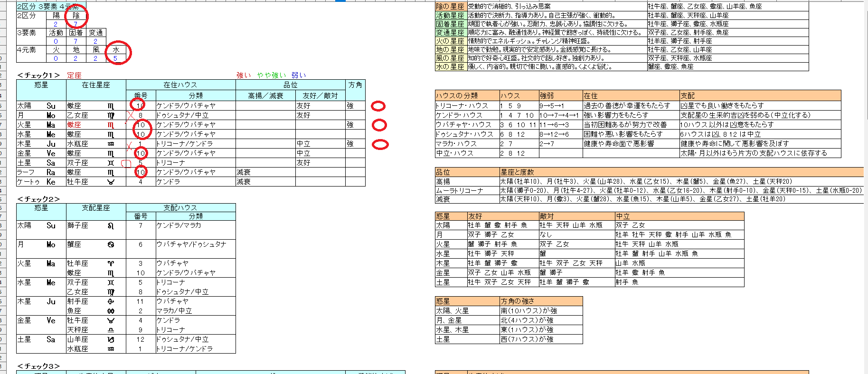The width and height of the screenshot is (868, 374).
Task: Select the 在住星座 column header in チェック1
Action: [96, 85]
